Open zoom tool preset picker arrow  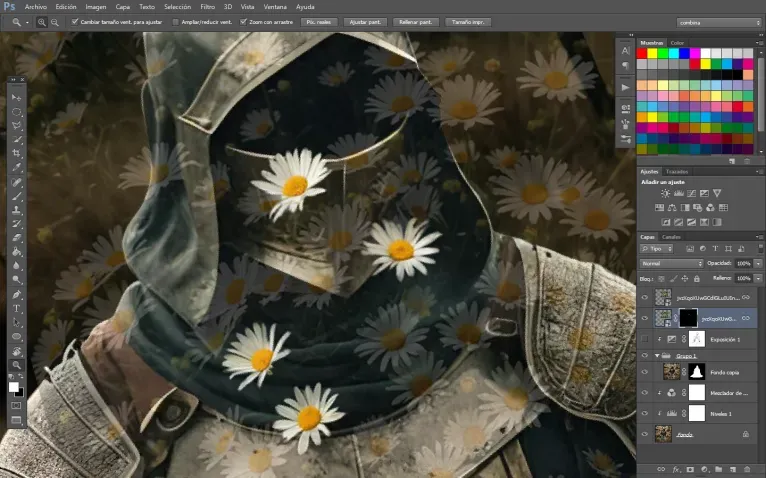[27, 22]
